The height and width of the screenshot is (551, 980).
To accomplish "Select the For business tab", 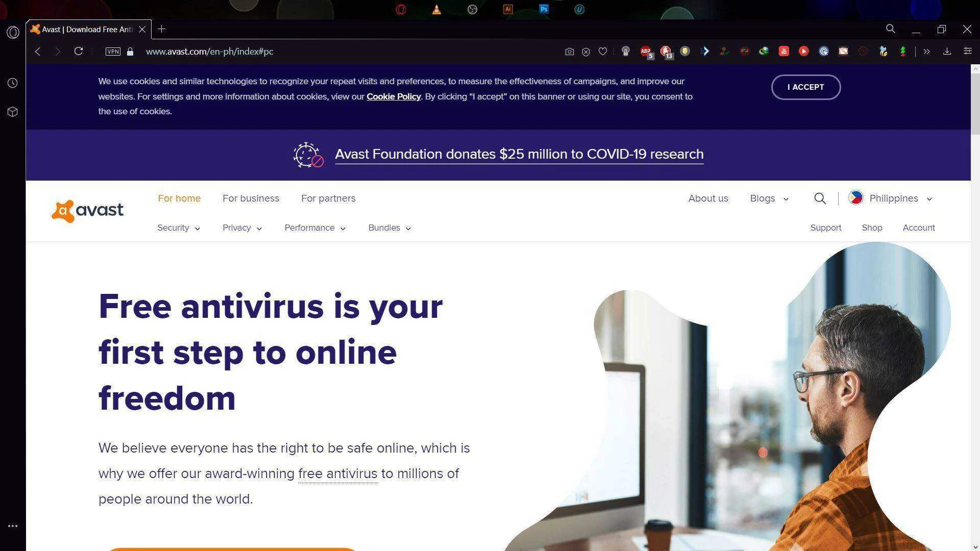I will click(251, 198).
